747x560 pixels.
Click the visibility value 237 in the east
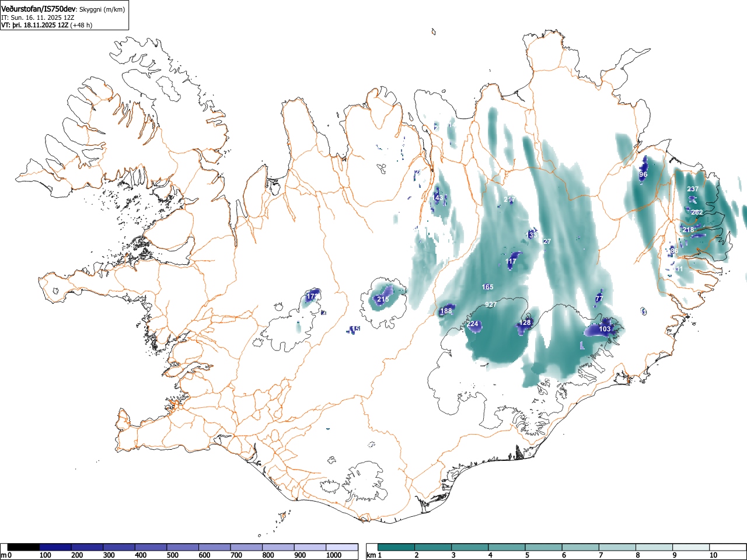point(693,189)
